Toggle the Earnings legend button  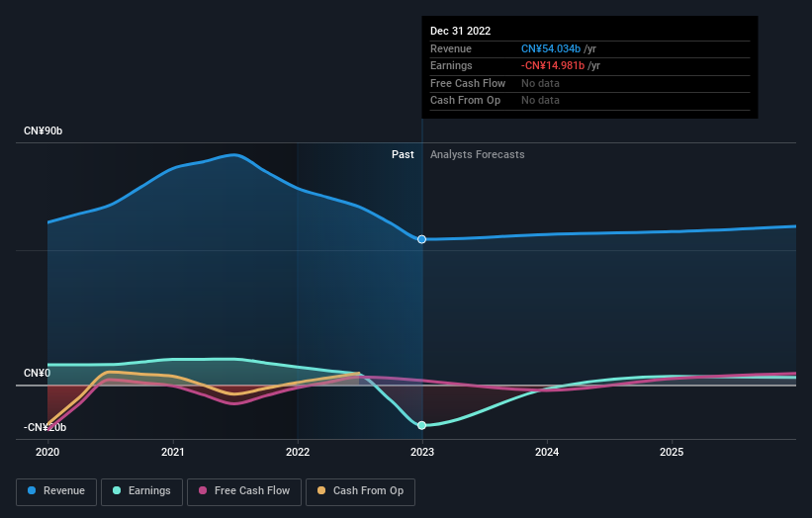(141, 491)
